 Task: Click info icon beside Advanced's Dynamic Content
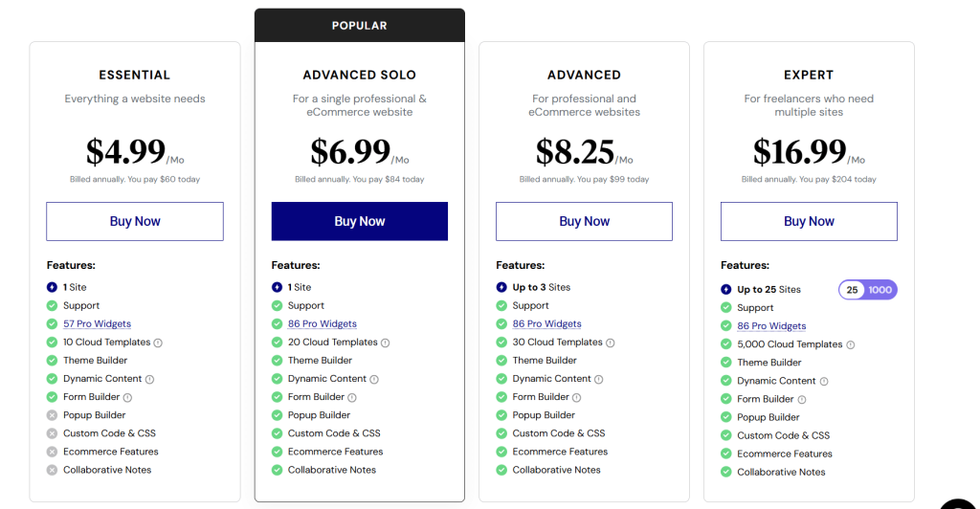point(599,379)
